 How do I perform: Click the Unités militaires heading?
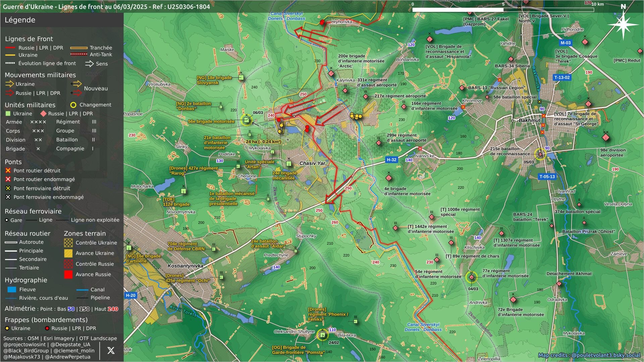[30, 105]
